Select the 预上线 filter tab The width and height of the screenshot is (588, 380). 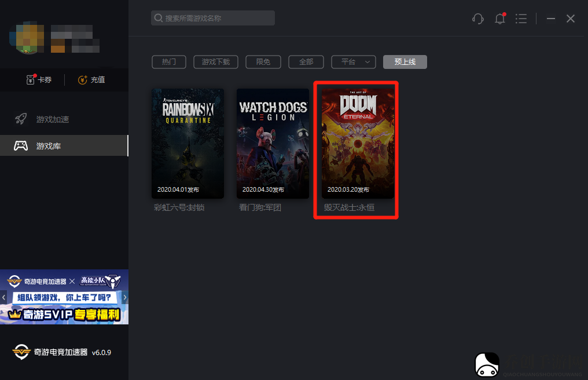point(405,62)
